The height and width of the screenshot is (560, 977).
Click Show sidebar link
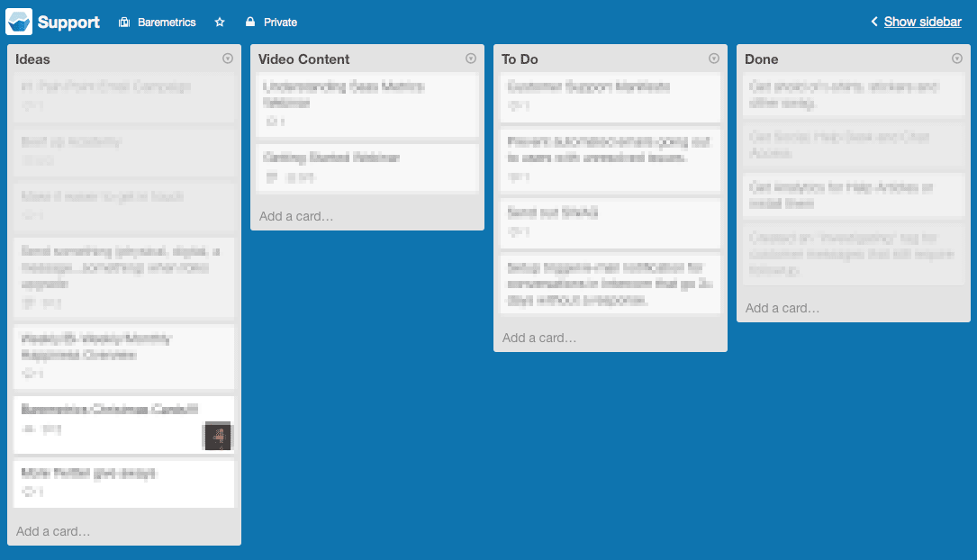[922, 22]
